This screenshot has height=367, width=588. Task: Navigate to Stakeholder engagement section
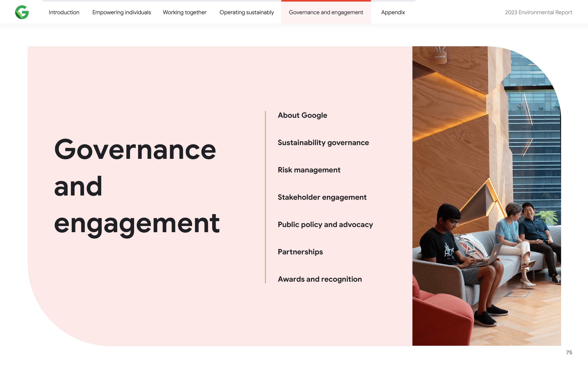tap(322, 197)
